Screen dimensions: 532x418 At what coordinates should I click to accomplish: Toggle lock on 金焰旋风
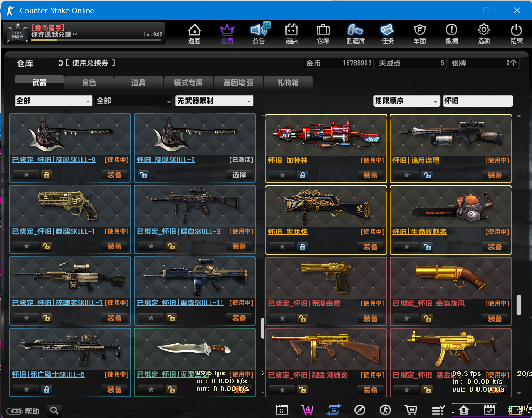click(x=427, y=318)
